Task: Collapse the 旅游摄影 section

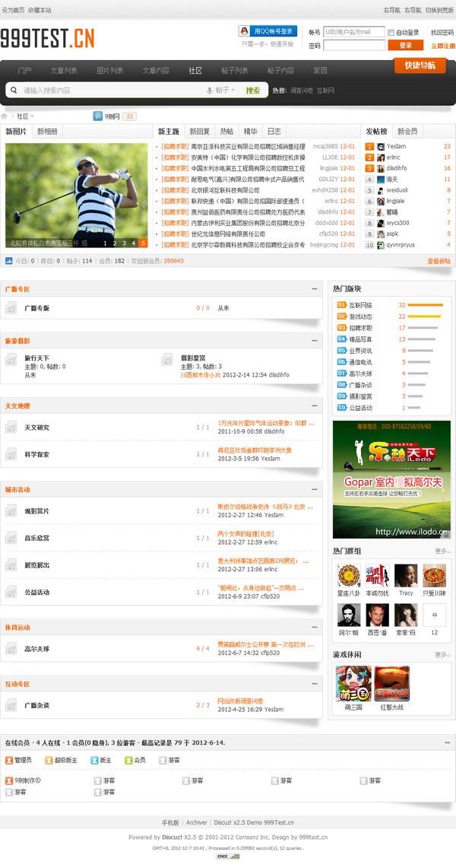Action: tap(315, 341)
